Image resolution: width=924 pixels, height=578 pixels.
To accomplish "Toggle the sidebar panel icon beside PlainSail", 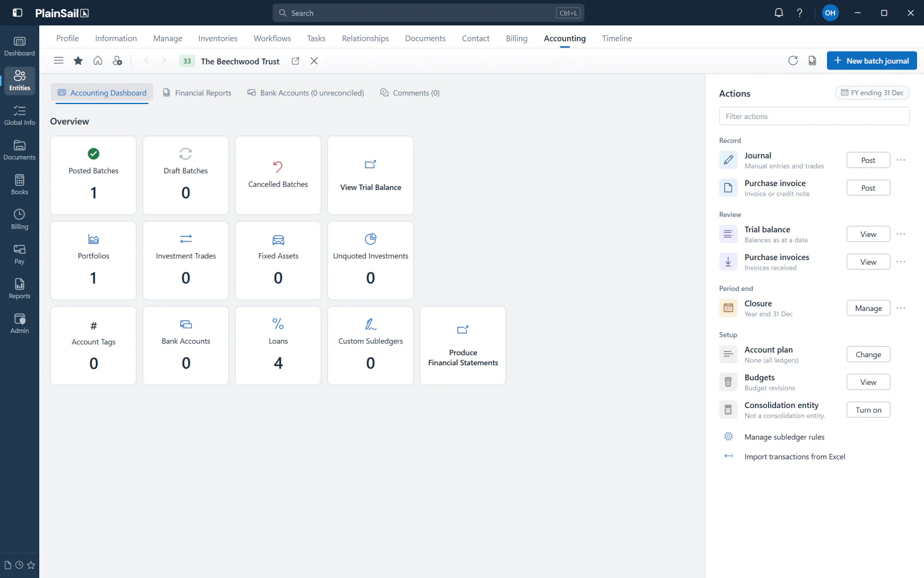I will tap(17, 13).
